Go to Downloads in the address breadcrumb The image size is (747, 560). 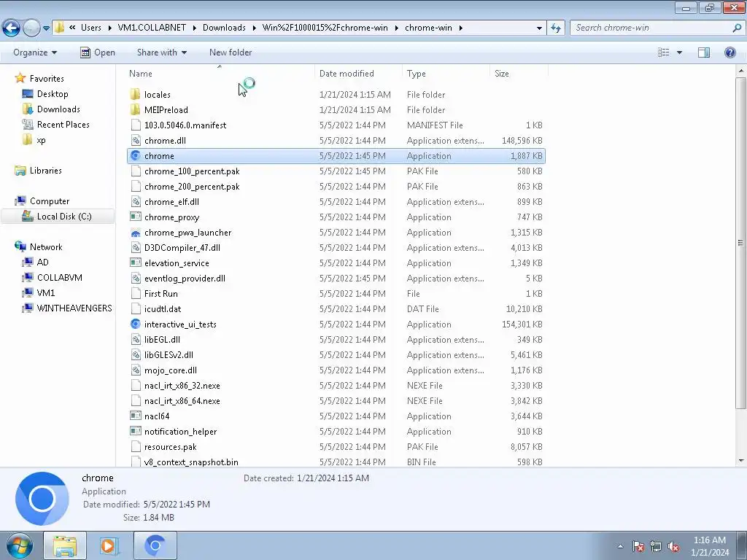(x=224, y=28)
